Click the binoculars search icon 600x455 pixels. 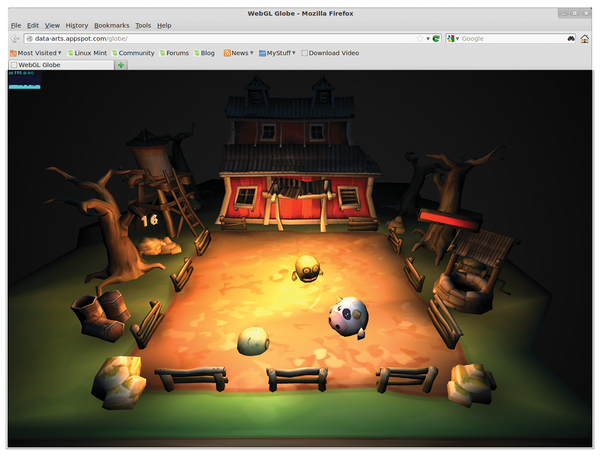pyautogui.click(x=571, y=38)
